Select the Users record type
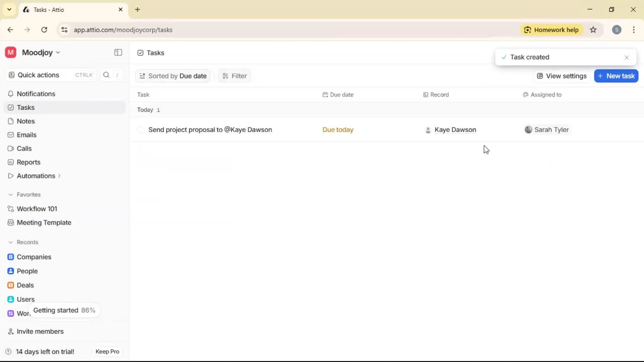Image resolution: width=644 pixels, height=362 pixels. (25, 299)
